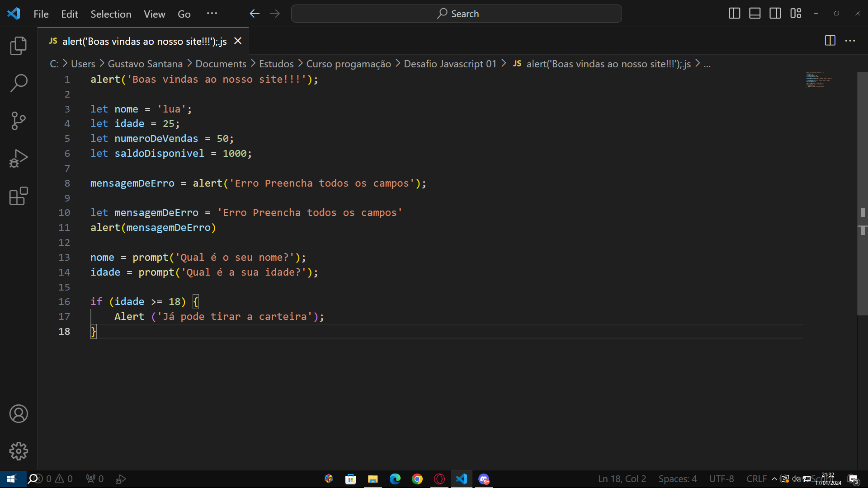This screenshot has height=488, width=868.
Task: Click the command center Search box
Action: pos(457,14)
